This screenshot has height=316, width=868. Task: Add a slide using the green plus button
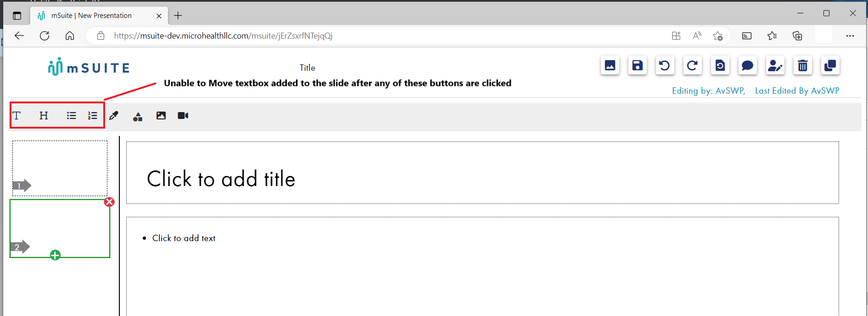point(55,255)
